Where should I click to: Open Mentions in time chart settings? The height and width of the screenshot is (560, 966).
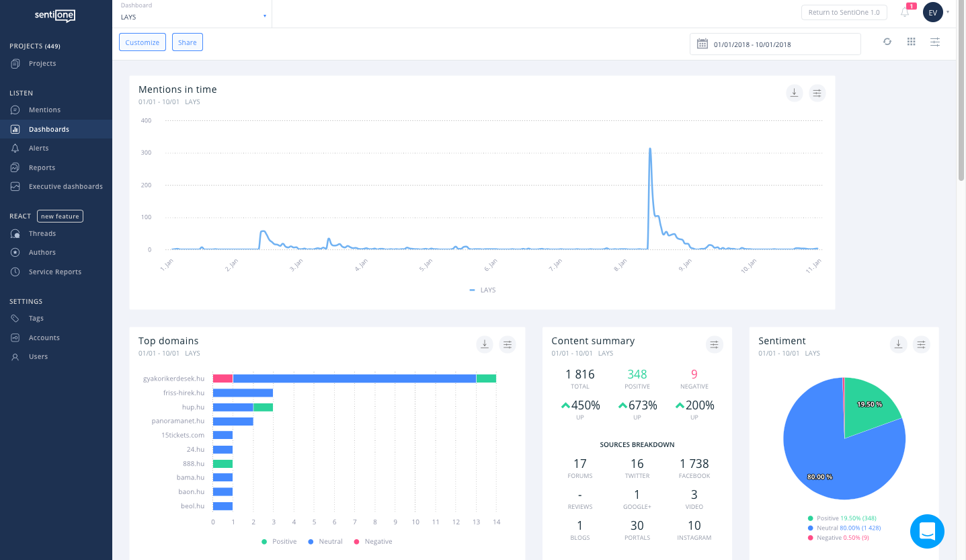[817, 93]
